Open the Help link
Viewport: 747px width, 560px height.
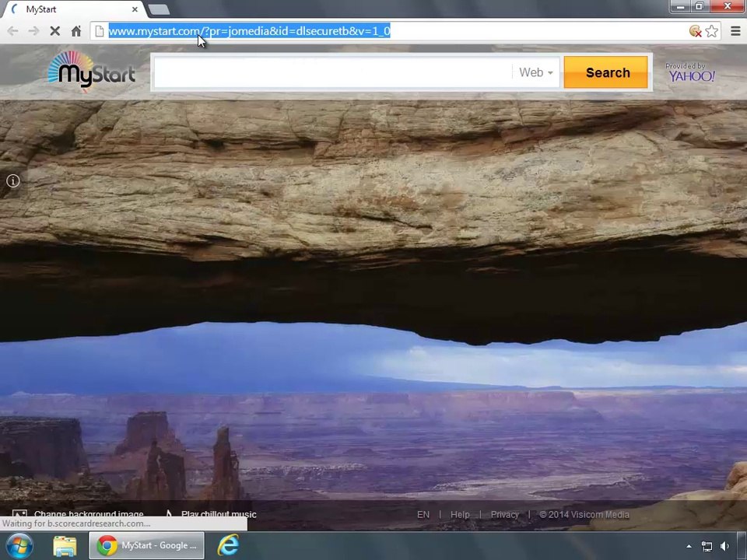460,515
